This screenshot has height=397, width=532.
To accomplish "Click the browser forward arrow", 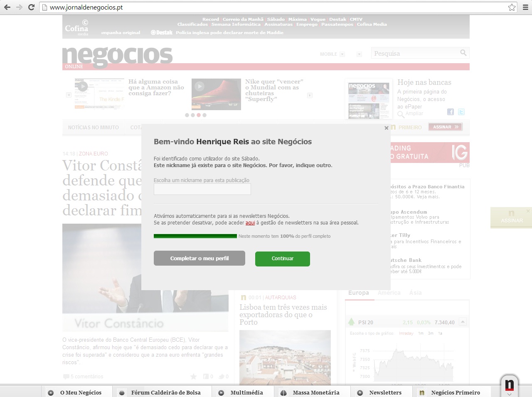I will point(19,7).
